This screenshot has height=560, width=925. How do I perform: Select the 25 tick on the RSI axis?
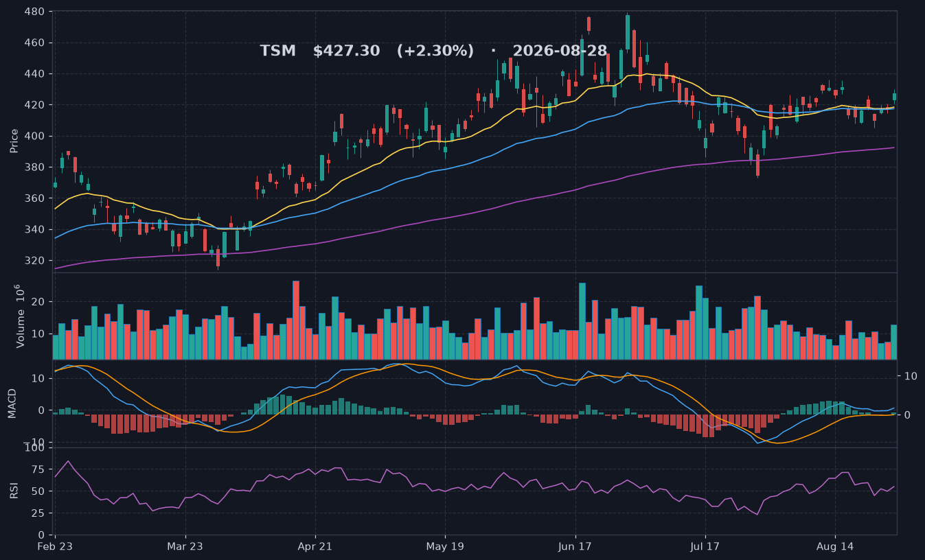[x=38, y=513]
